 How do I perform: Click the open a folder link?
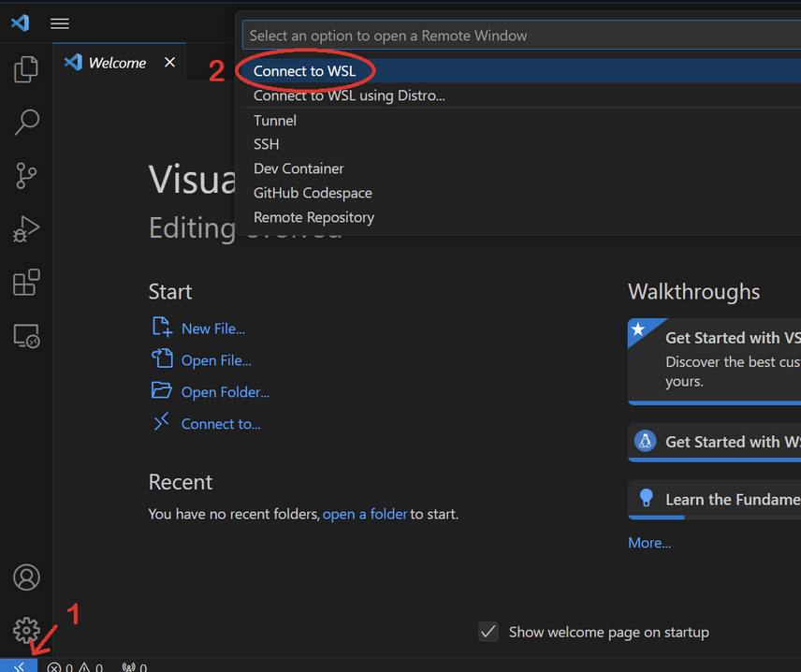[365, 514]
